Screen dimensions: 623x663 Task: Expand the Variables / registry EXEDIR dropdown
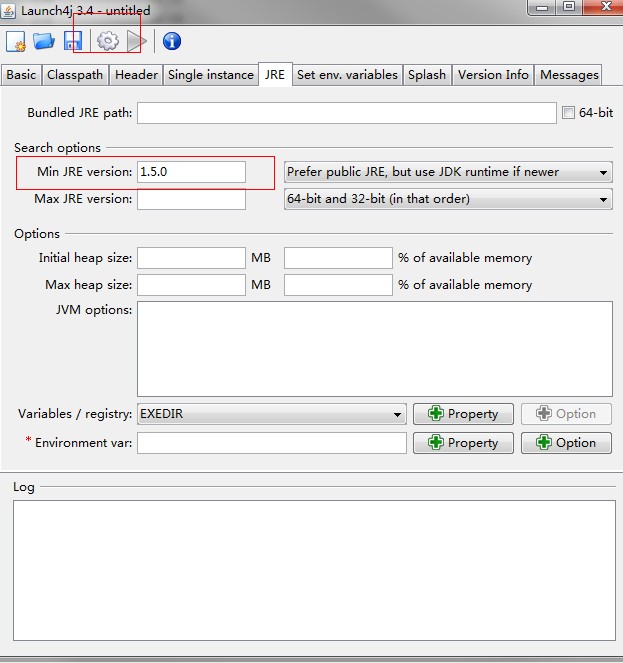point(272,414)
